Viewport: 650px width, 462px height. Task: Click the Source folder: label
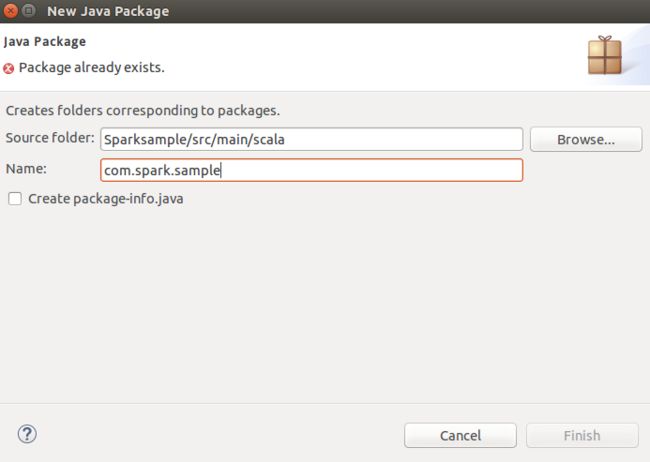coord(50,138)
